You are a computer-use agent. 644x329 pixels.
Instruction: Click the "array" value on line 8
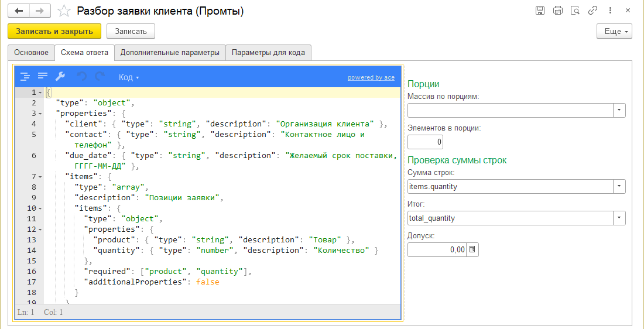click(127, 187)
